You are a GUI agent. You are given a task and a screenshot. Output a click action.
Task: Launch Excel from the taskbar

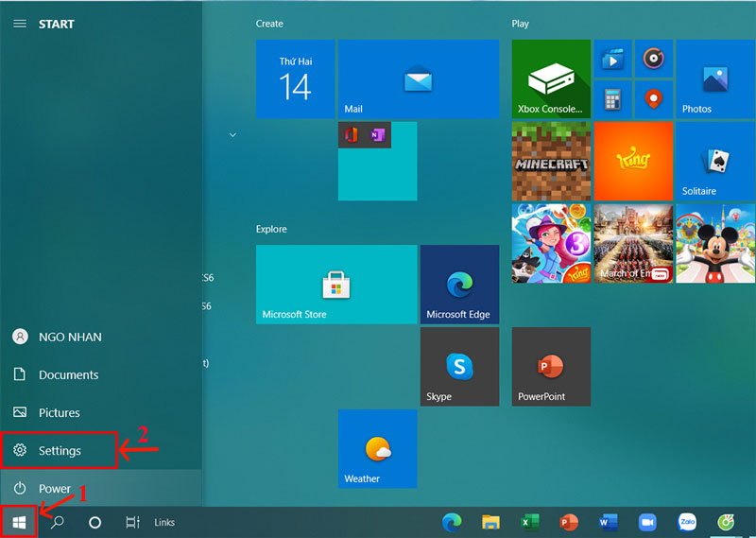pyautogui.click(x=530, y=522)
